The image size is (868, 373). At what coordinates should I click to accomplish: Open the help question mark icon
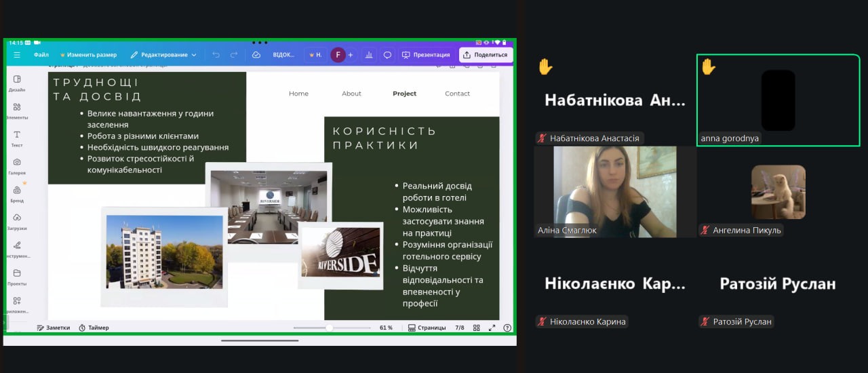click(508, 328)
